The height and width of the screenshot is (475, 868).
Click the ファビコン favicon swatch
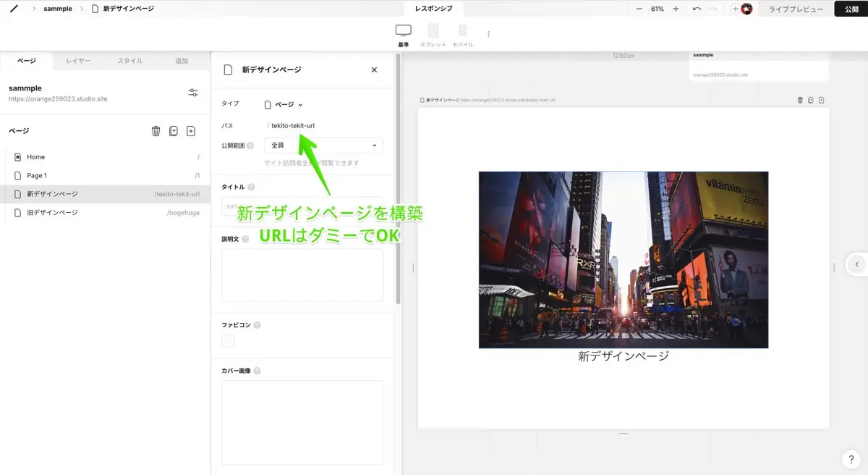click(x=228, y=341)
